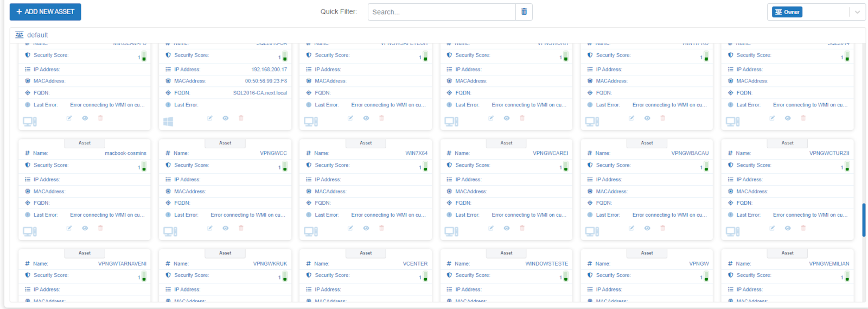Screen dimensions: 868x309
Task: Clear the quick filter with trash button
Action: point(524,12)
